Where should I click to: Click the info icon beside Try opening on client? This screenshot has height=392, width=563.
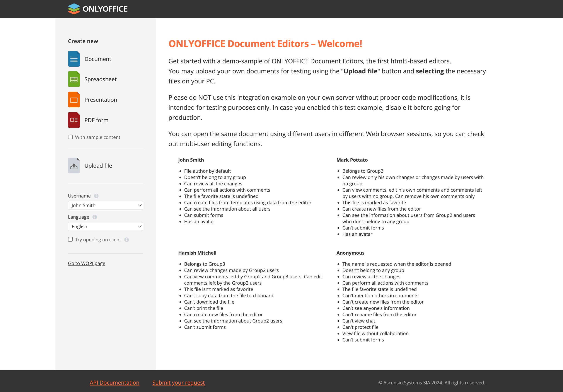(126, 240)
